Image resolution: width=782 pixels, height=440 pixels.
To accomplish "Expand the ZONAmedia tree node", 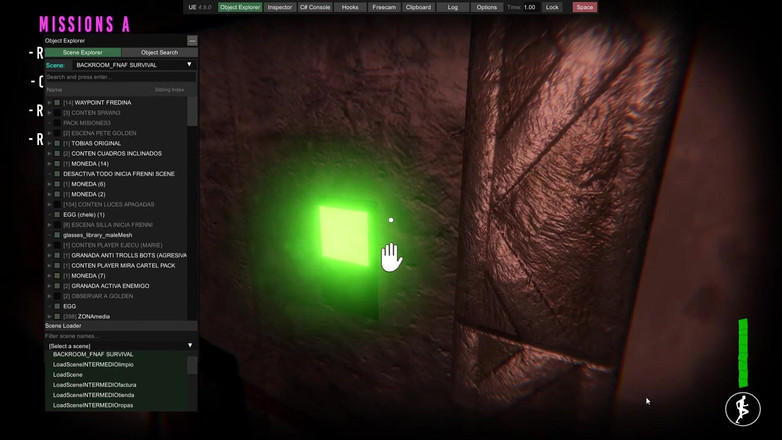I will pyautogui.click(x=49, y=316).
